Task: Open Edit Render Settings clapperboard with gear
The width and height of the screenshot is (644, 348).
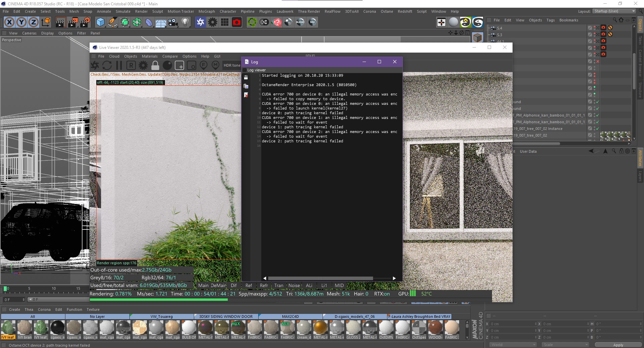Action: click(x=85, y=22)
